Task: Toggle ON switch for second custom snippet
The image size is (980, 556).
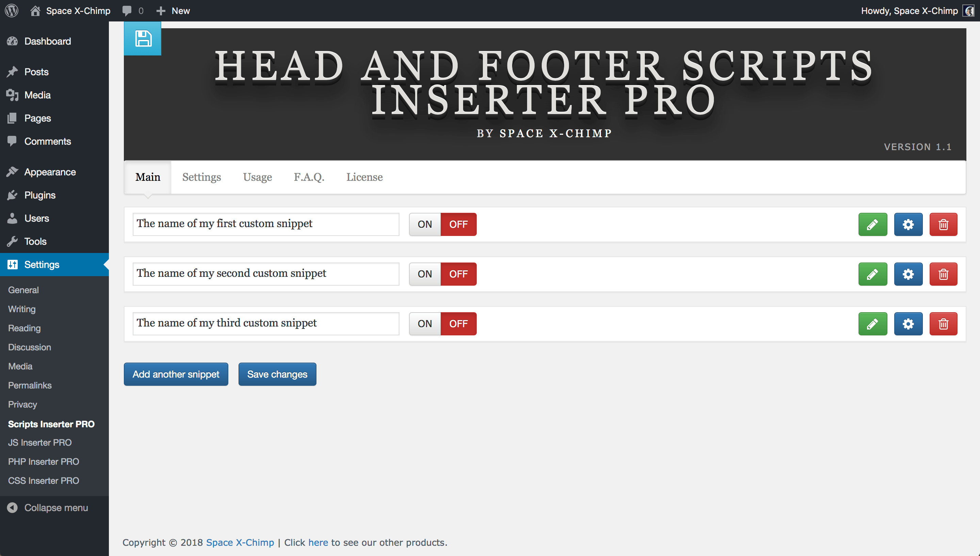Action: click(425, 274)
